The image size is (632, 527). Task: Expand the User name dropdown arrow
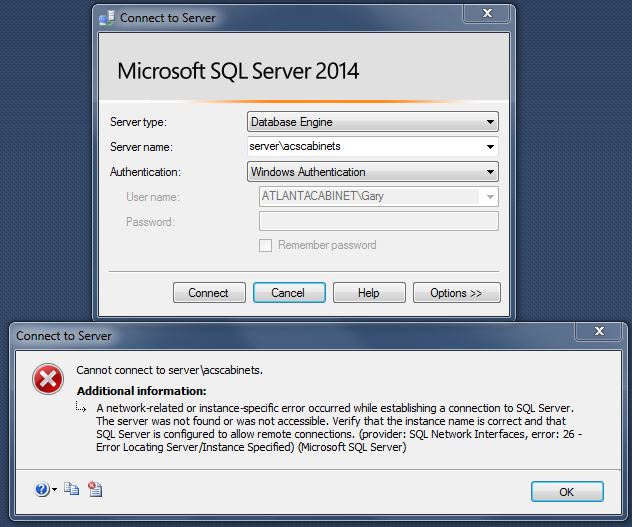[x=490, y=197]
